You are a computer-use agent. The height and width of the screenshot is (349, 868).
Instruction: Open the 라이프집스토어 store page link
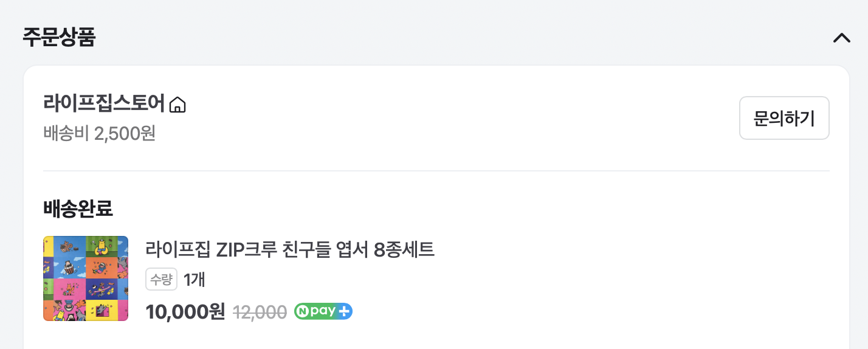point(105,104)
